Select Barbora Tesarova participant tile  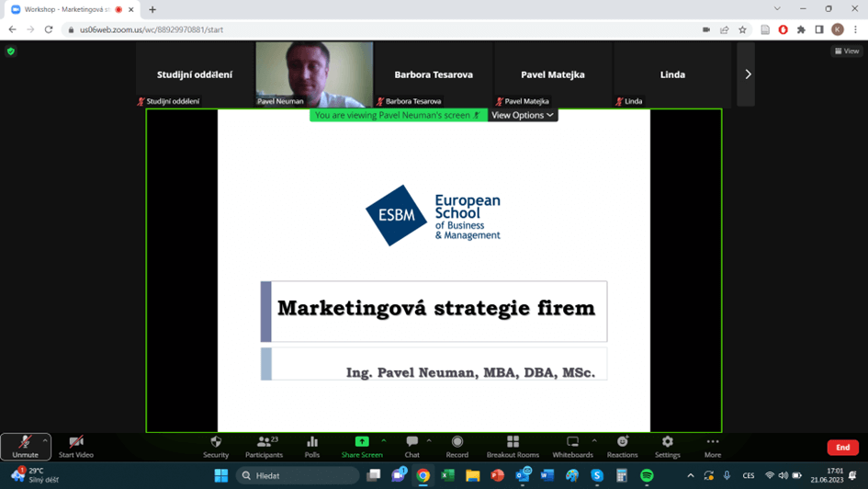pyautogui.click(x=434, y=74)
